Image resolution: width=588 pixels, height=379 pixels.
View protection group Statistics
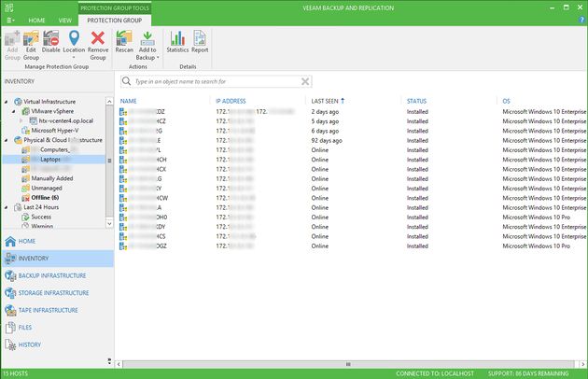[x=177, y=42]
